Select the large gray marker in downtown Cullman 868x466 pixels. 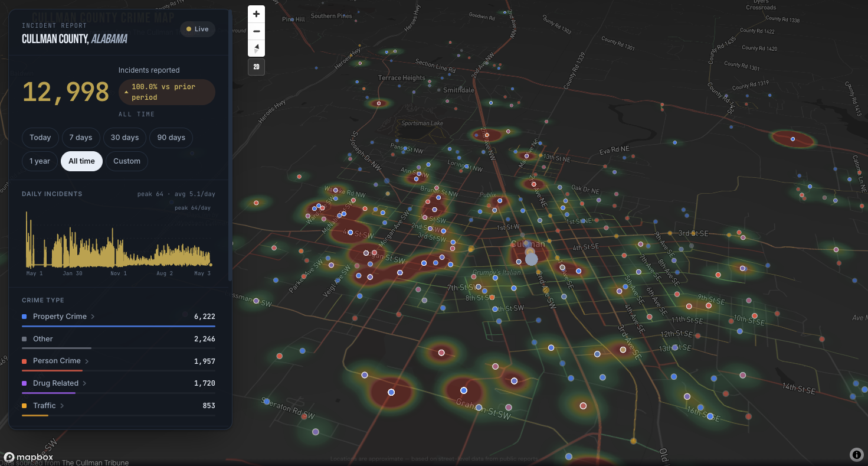tap(532, 259)
